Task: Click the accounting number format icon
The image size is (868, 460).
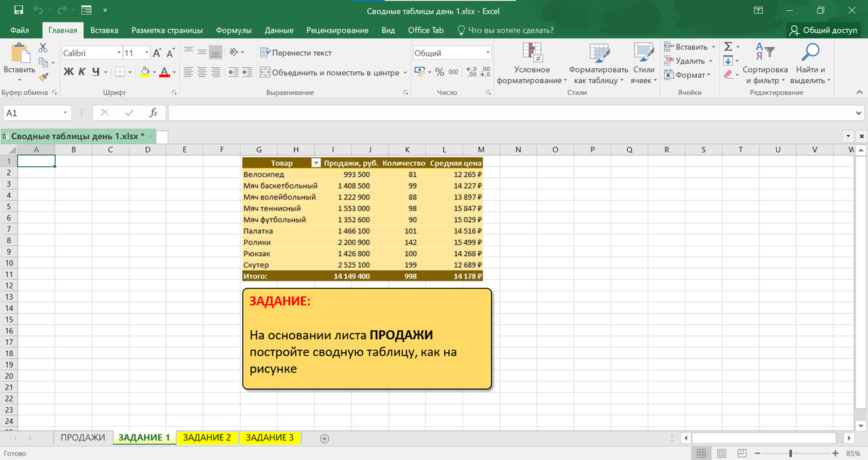Action: coord(419,72)
